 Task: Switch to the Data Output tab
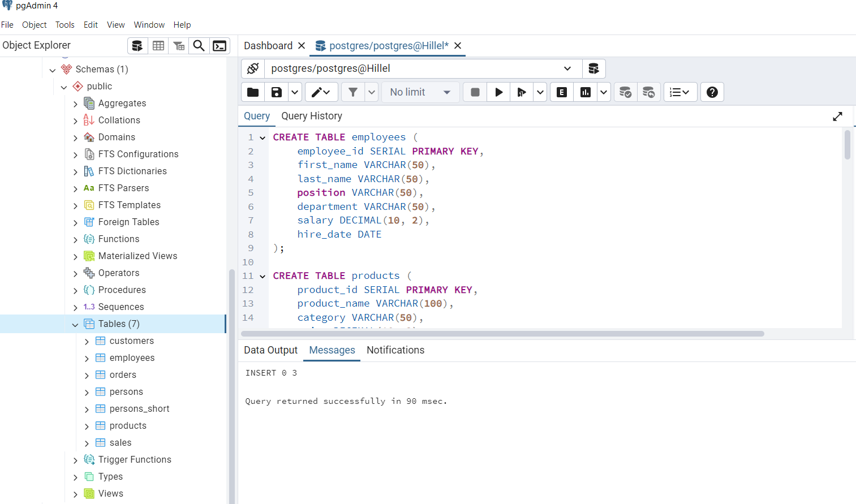(x=270, y=350)
